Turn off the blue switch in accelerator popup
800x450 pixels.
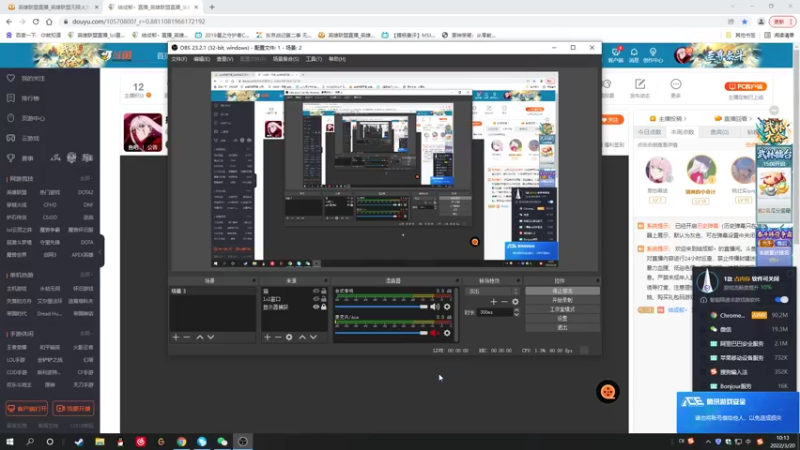point(781,299)
